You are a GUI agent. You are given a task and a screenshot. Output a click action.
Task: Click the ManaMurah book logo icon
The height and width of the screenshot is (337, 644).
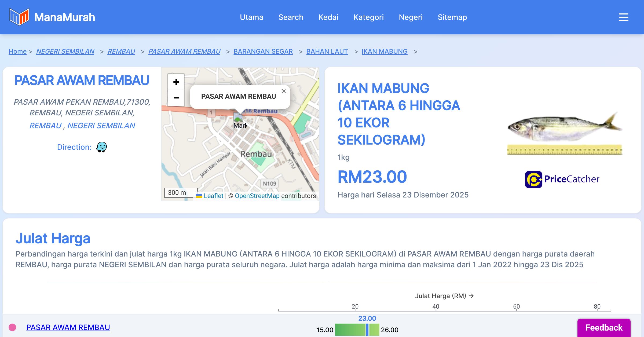click(19, 17)
